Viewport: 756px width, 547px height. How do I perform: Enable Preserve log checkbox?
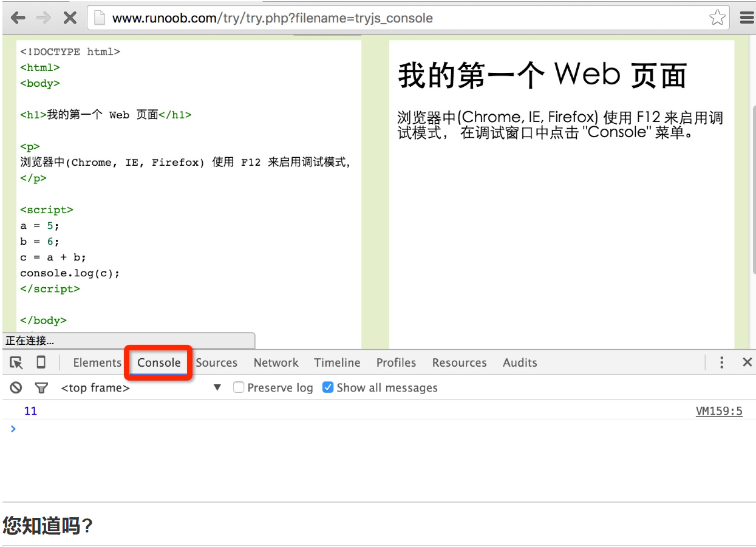pyautogui.click(x=239, y=387)
